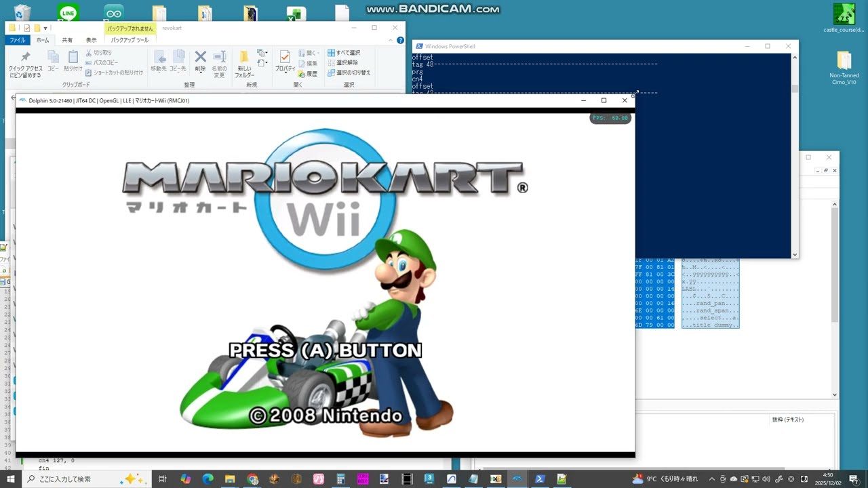This screenshot has width=868, height=488.
Task: Click the Copy icon in Explorer ribbon
Action: click(x=53, y=57)
